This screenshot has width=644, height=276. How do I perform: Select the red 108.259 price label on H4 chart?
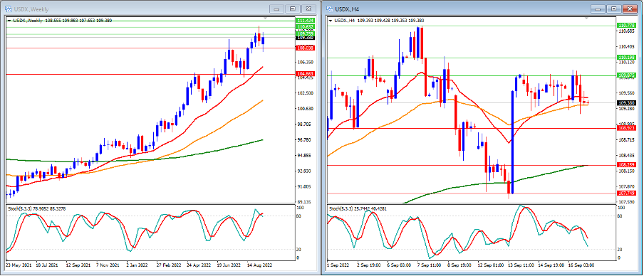point(626,164)
